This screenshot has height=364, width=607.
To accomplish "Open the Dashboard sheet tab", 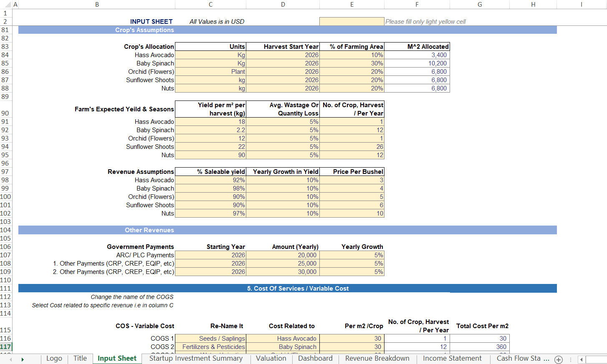I will click(315, 359).
